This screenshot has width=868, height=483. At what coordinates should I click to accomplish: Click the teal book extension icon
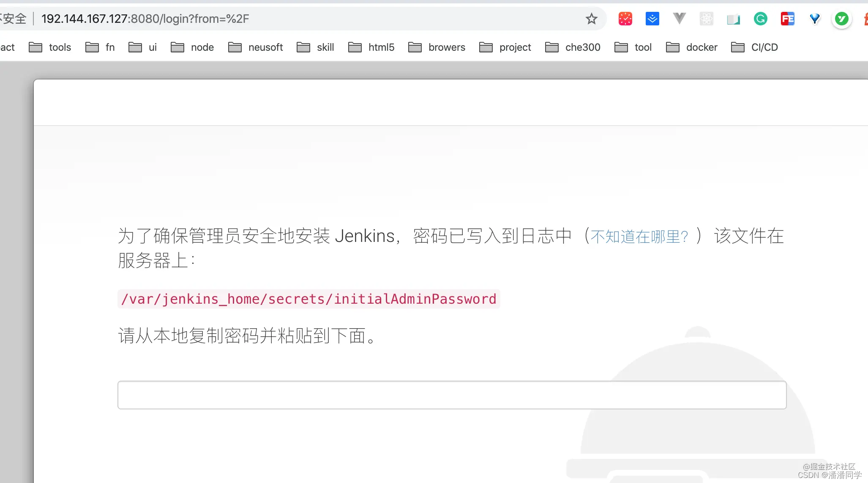[733, 19]
